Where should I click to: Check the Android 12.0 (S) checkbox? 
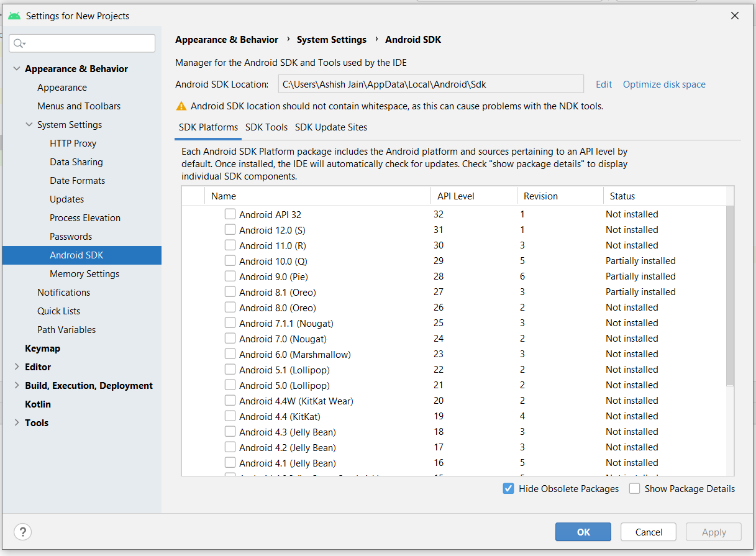coord(230,230)
